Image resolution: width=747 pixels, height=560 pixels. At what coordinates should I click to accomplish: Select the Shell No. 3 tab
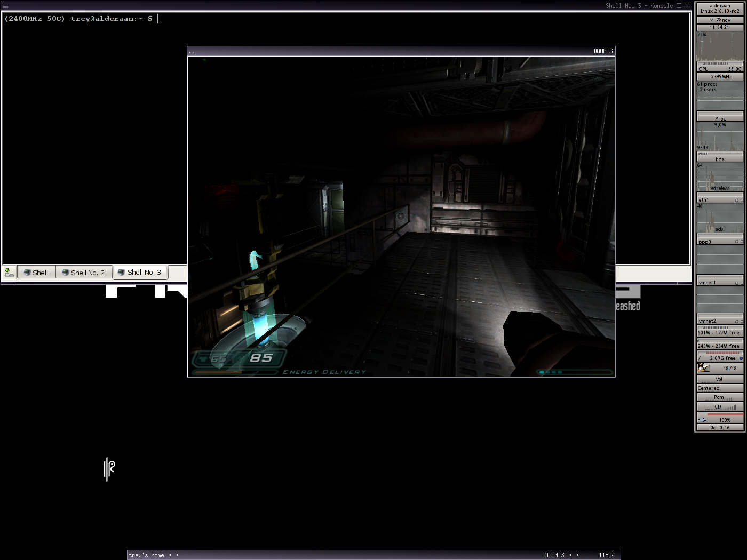pos(140,272)
